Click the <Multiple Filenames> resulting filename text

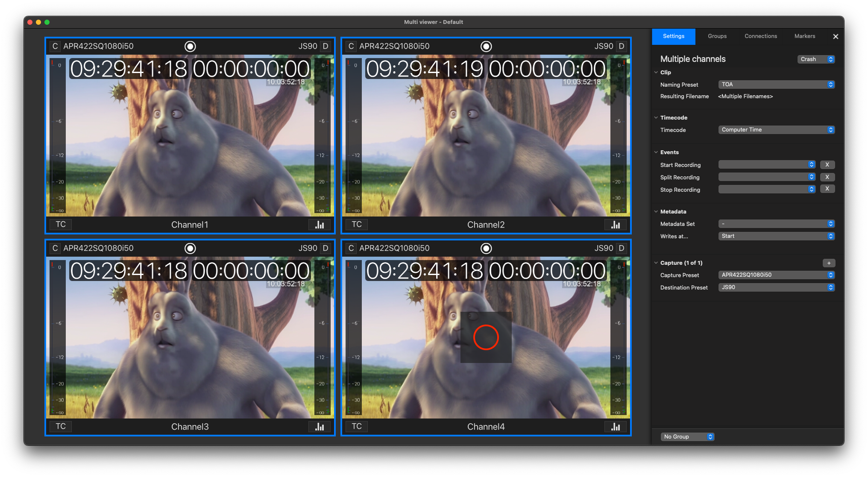[745, 97]
